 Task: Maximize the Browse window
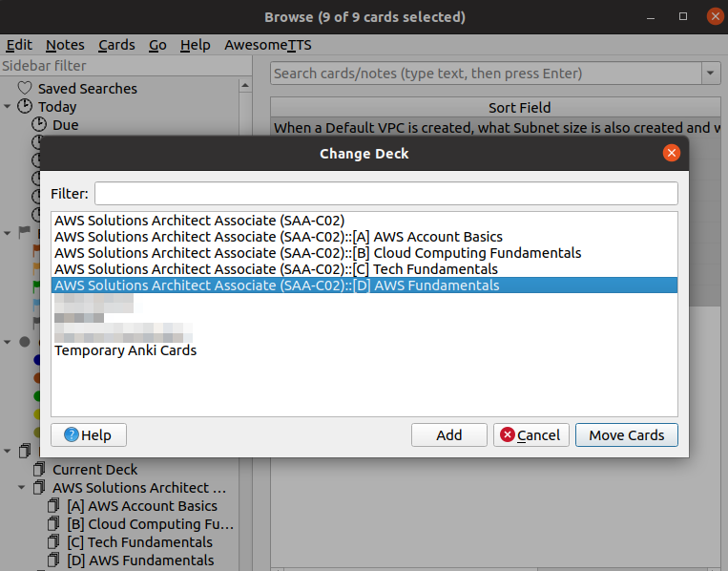pyautogui.click(x=683, y=17)
